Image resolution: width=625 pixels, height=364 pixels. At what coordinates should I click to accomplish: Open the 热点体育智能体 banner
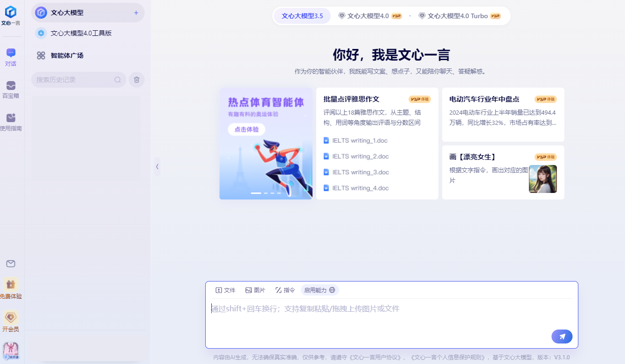click(266, 144)
